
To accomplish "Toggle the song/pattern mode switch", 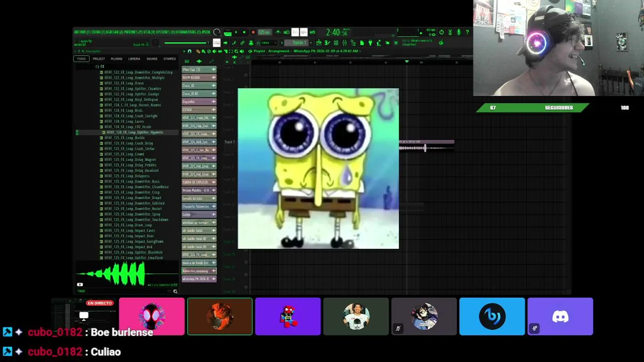I will 227,32.
